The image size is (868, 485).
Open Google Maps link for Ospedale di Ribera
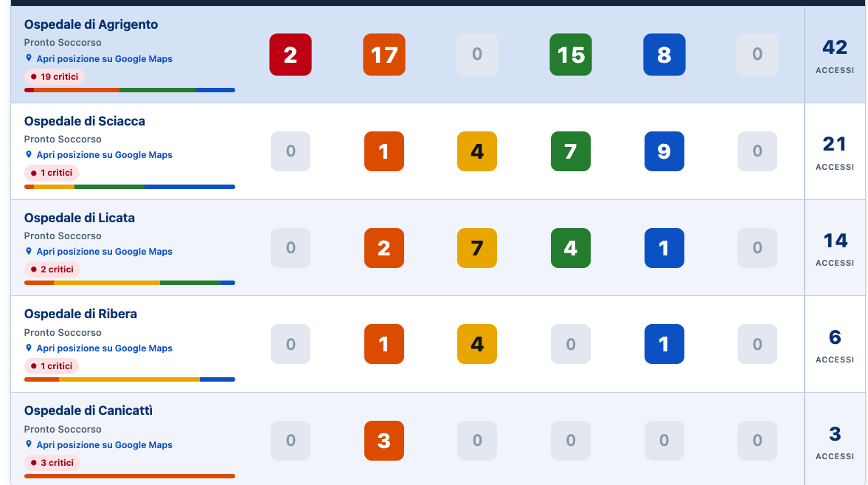[x=104, y=348]
